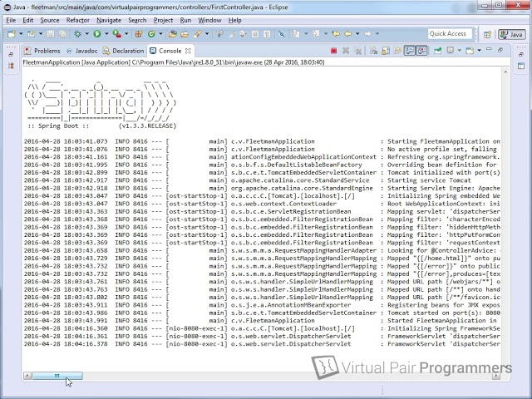Image resolution: width=532 pixels, height=399 pixels.
Task: Expand the New Java Class dropdown arrow
Action: [160, 33]
